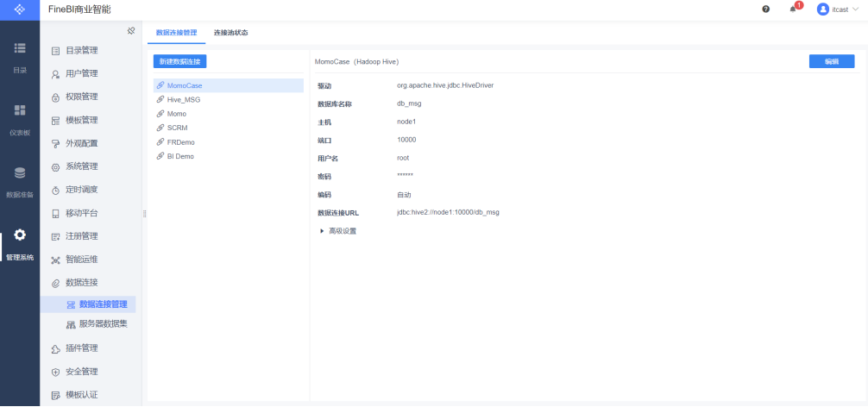Click the link icon beside SCRM
The width and height of the screenshot is (868, 407).
pyautogui.click(x=160, y=128)
